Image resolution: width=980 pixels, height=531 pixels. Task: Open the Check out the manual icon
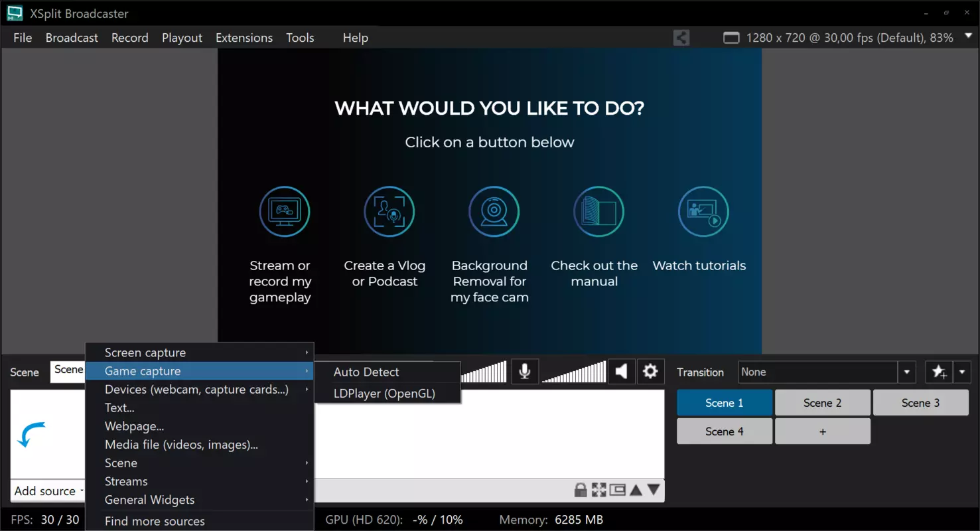[599, 212]
